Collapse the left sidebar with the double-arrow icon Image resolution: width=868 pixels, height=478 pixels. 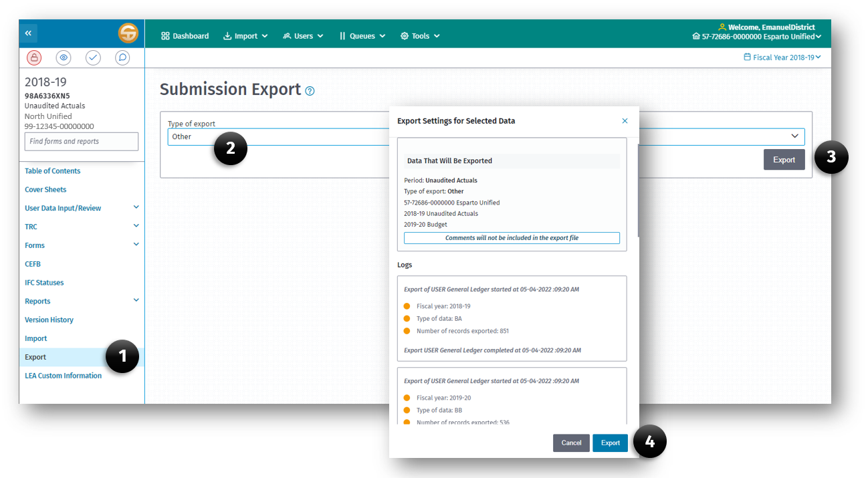click(x=28, y=33)
